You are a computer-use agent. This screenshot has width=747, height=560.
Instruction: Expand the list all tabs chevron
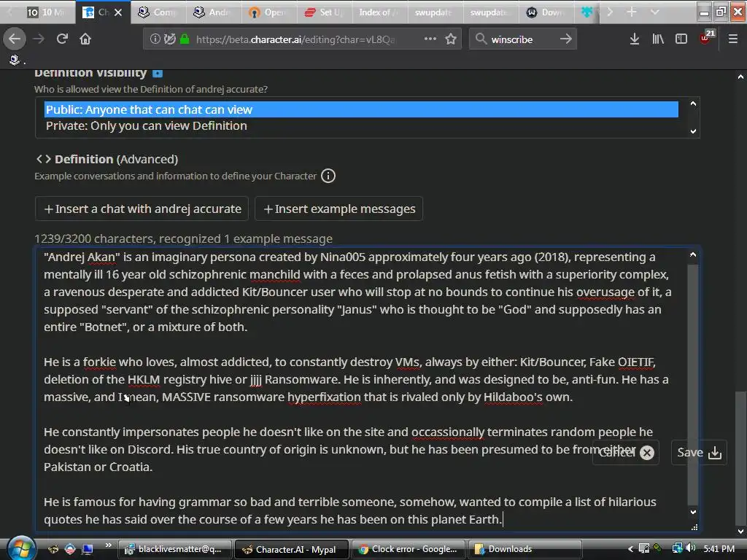point(655,12)
